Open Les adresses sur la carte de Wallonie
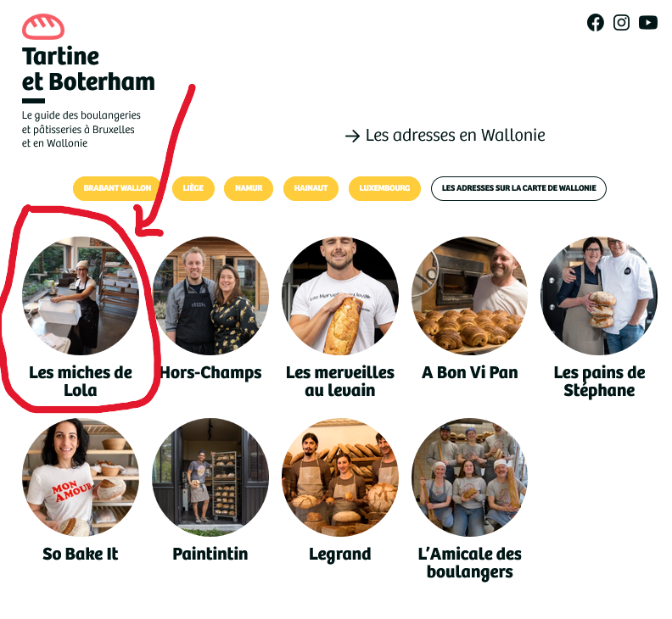The width and height of the screenshot is (672, 619). coord(518,188)
